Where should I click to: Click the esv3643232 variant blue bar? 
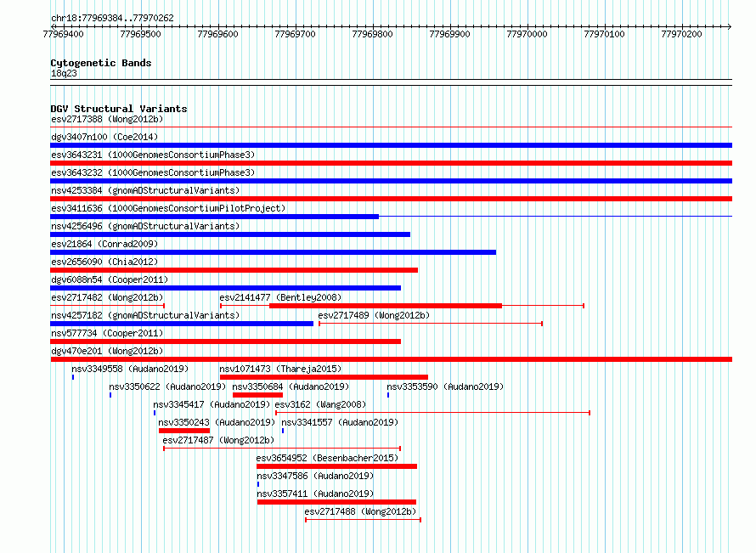click(x=391, y=181)
